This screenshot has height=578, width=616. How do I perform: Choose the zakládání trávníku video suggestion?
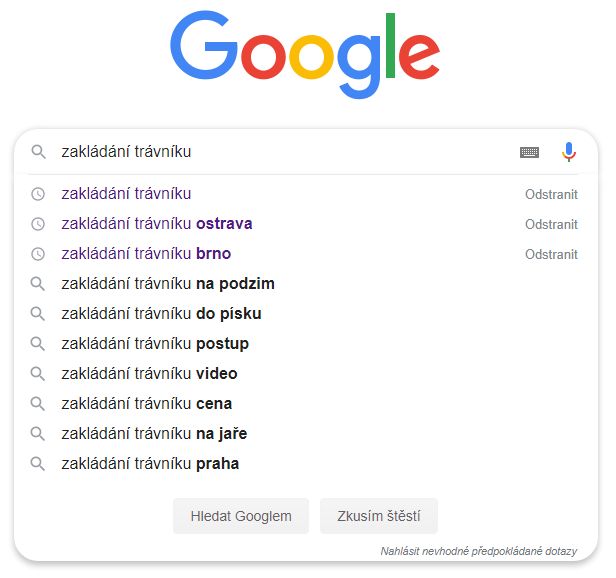tap(149, 374)
